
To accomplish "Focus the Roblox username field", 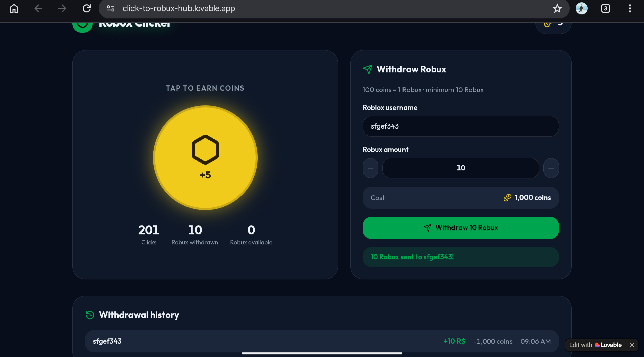I will coord(461,126).
